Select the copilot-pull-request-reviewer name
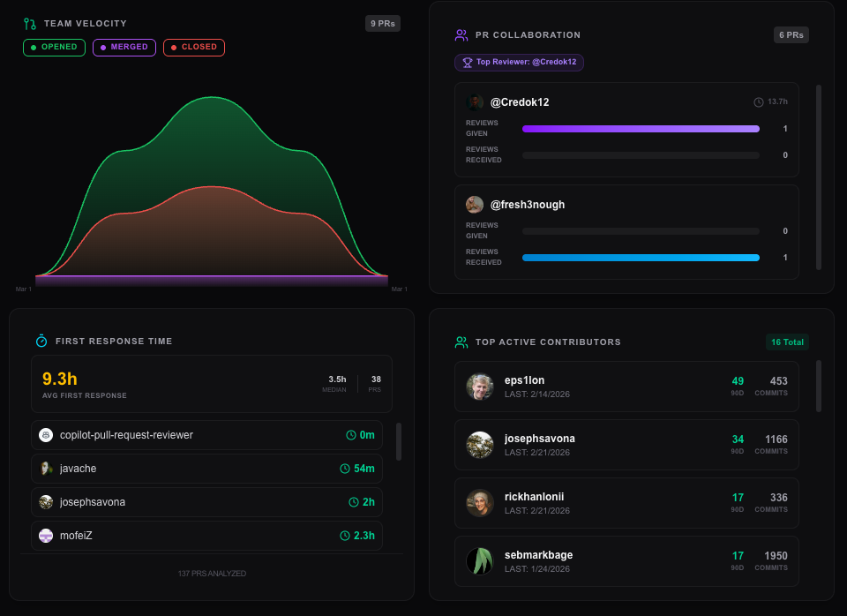Screen dimensions: 847x616 [x=126, y=435]
